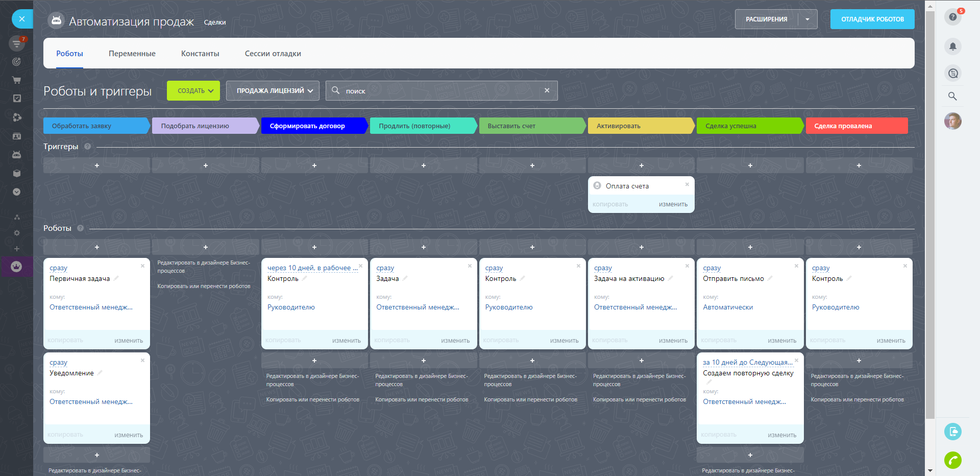
Task: Expand more items chevron in left sidebar
Action: [x=17, y=192]
